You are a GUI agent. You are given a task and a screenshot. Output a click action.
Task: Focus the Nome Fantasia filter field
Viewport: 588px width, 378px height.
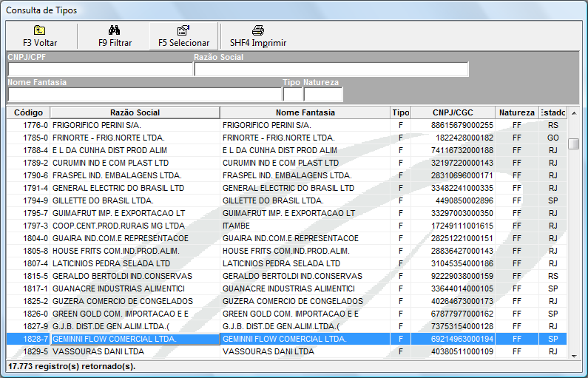(145, 94)
